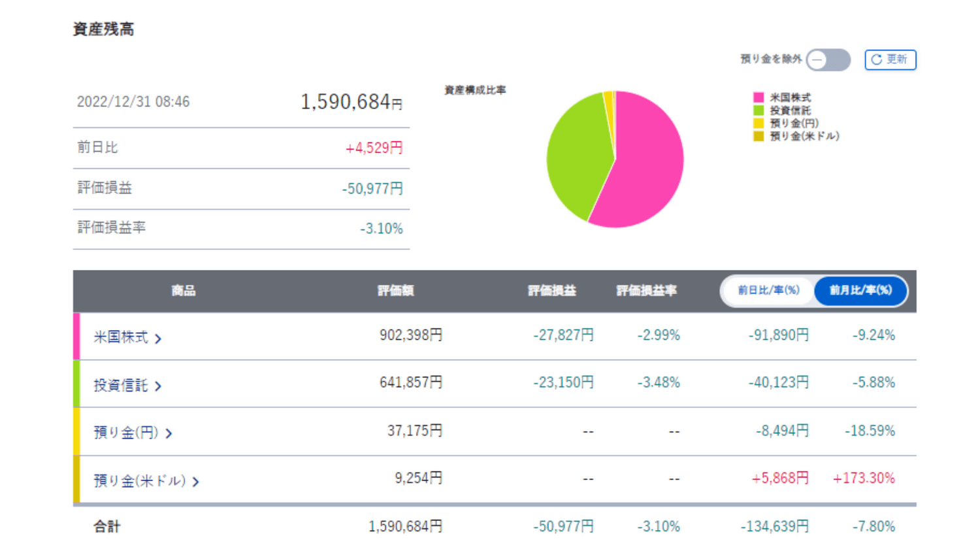Click the dark yellow 預り金(米ドル) legend swatch
Image resolution: width=980 pixels, height=551 pixels.
click(x=758, y=136)
